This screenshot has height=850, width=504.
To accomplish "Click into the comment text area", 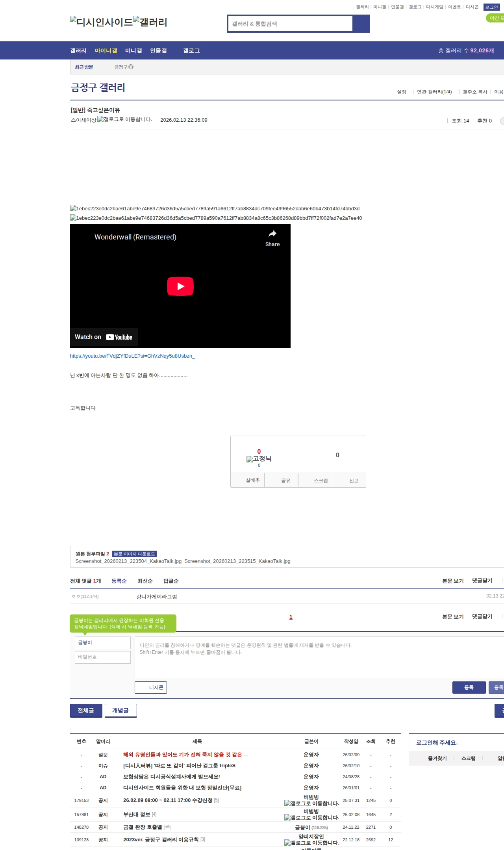I will pos(319,657).
